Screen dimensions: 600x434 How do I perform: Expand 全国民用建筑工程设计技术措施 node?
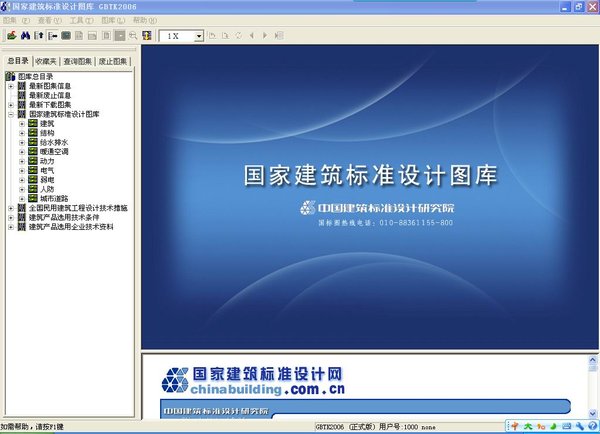tap(11, 208)
